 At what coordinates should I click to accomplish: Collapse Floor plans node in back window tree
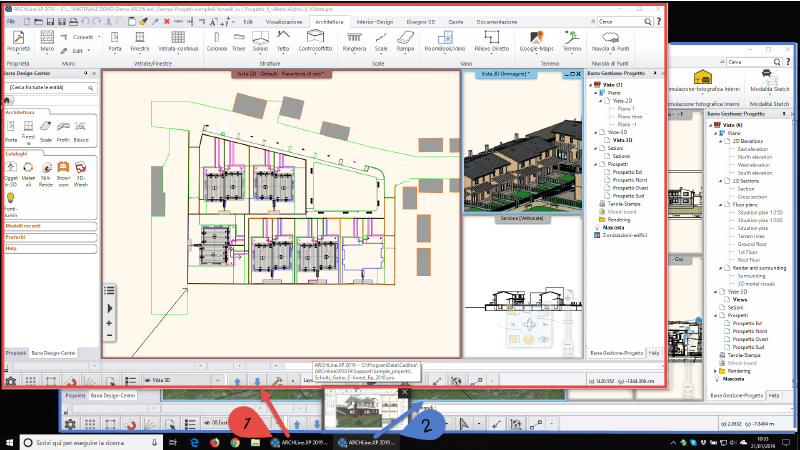(x=720, y=205)
